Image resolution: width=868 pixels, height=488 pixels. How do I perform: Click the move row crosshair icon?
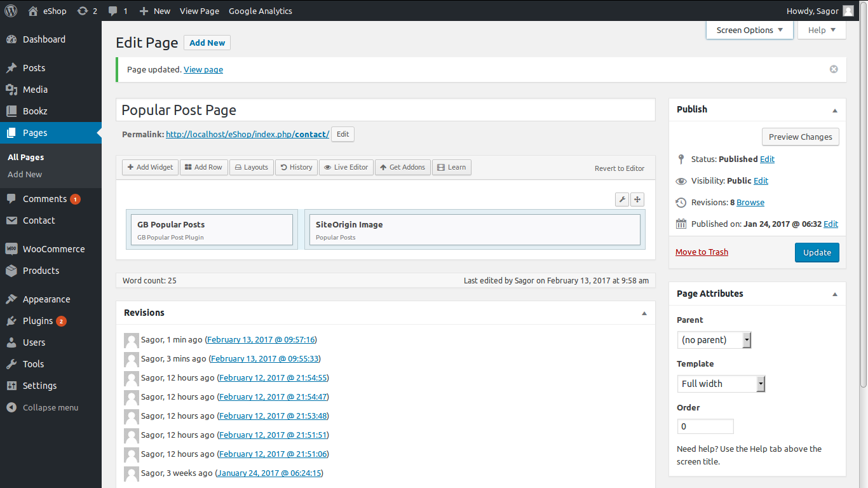pyautogui.click(x=637, y=200)
